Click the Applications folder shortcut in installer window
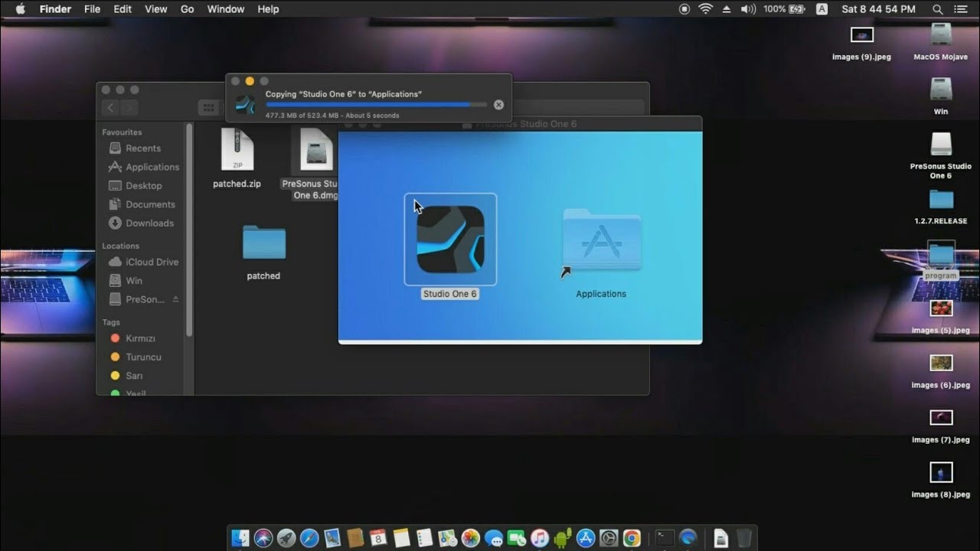 pos(602,240)
